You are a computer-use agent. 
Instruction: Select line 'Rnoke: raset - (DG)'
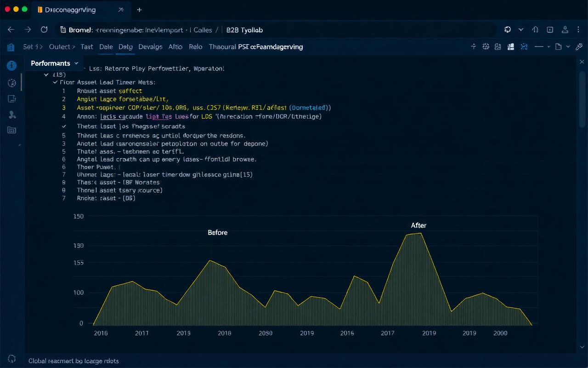pyautogui.click(x=106, y=198)
